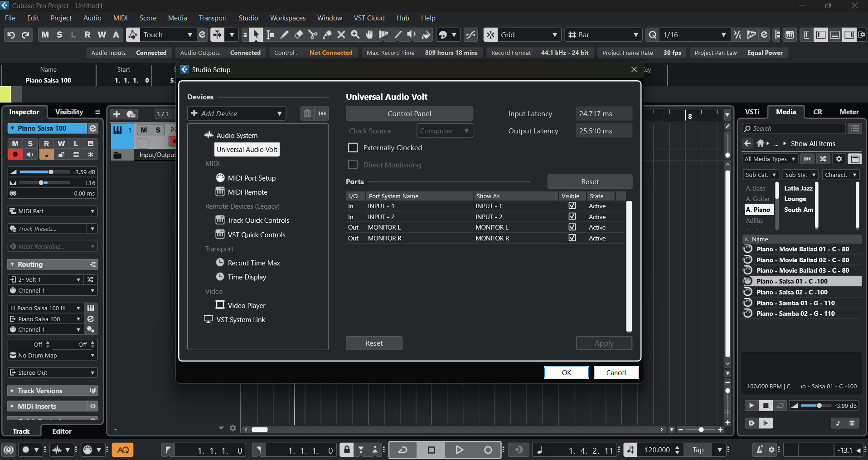Confirm Studio Setup with OK
868x460 pixels.
(x=566, y=372)
